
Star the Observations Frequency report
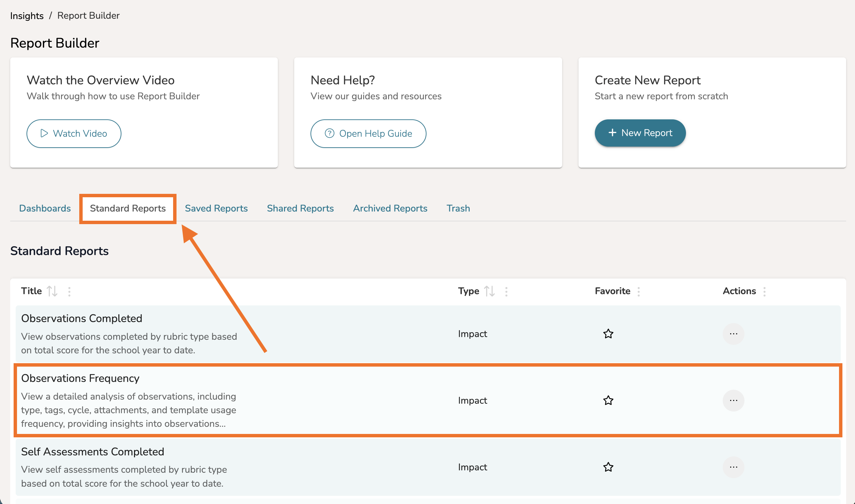(x=608, y=400)
